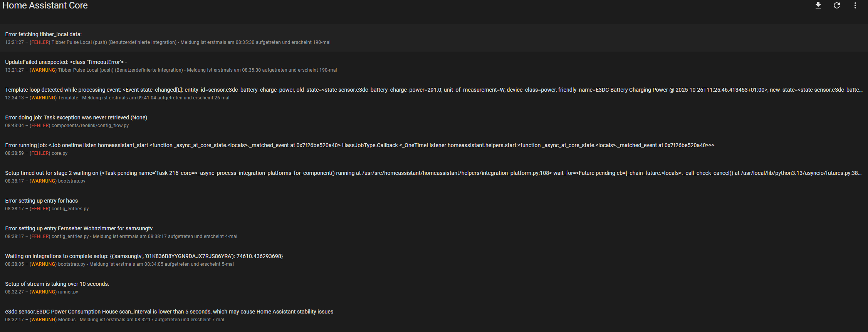The height and width of the screenshot is (332, 868).
Task: Click the download logs icon
Action: 818,5
